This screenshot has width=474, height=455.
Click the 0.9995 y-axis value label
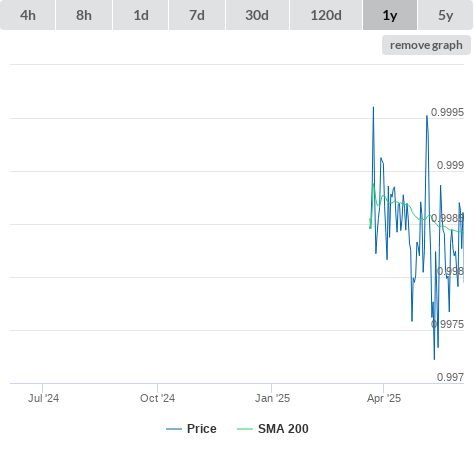point(447,112)
